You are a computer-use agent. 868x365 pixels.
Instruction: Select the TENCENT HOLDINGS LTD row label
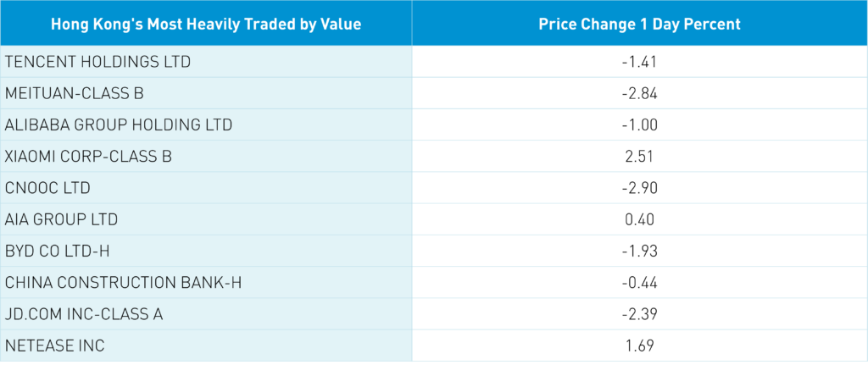point(97,61)
